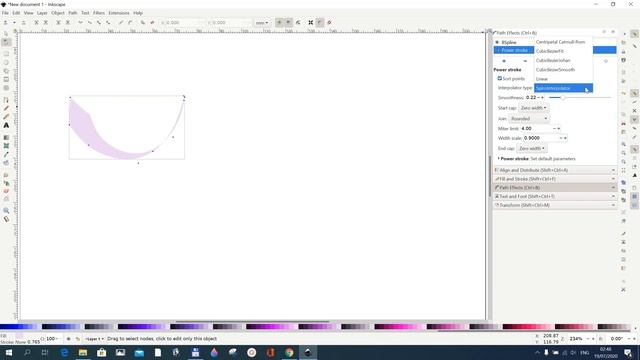Open the Path menu
The width and height of the screenshot is (640, 360).
pyautogui.click(x=73, y=13)
